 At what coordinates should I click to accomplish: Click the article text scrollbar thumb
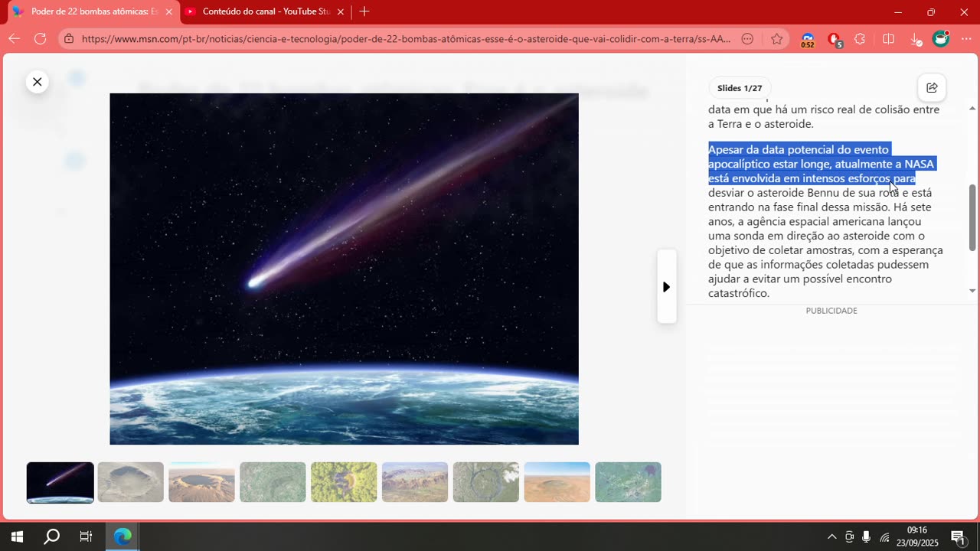(x=972, y=217)
